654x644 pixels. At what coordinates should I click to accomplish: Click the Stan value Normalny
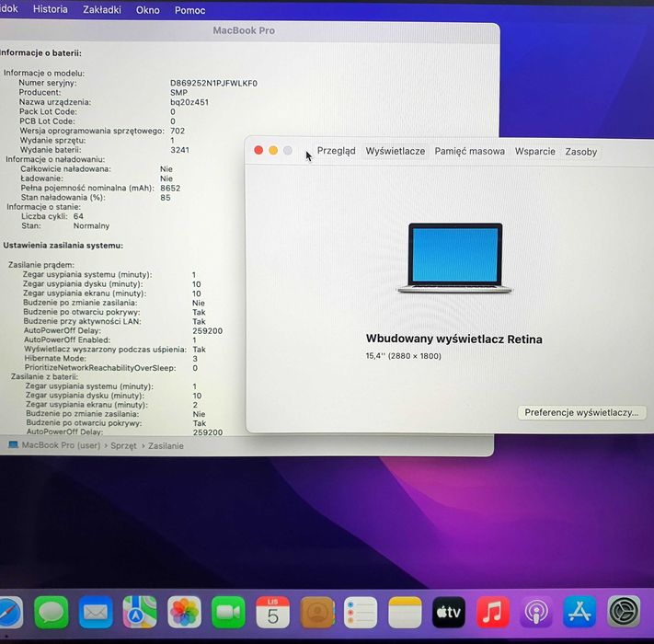pos(91,225)
